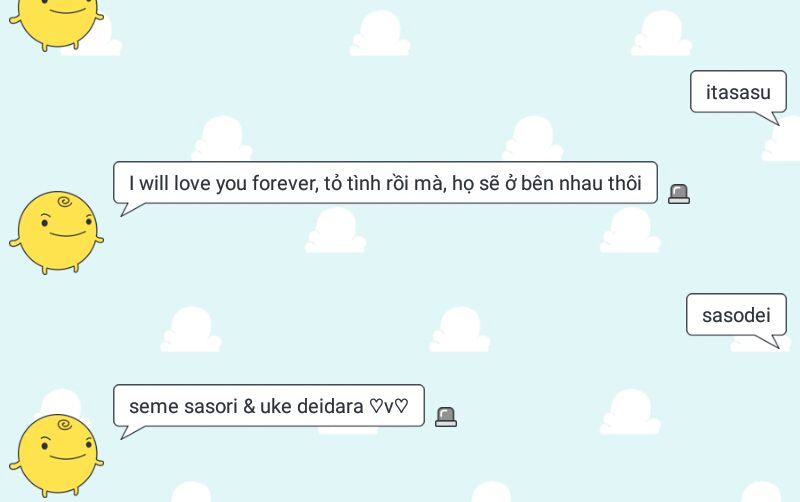Click the swirl curl on the middle SimSimi's head
Image resolution: width=800 pixels, height=502 pixels.
65,202
